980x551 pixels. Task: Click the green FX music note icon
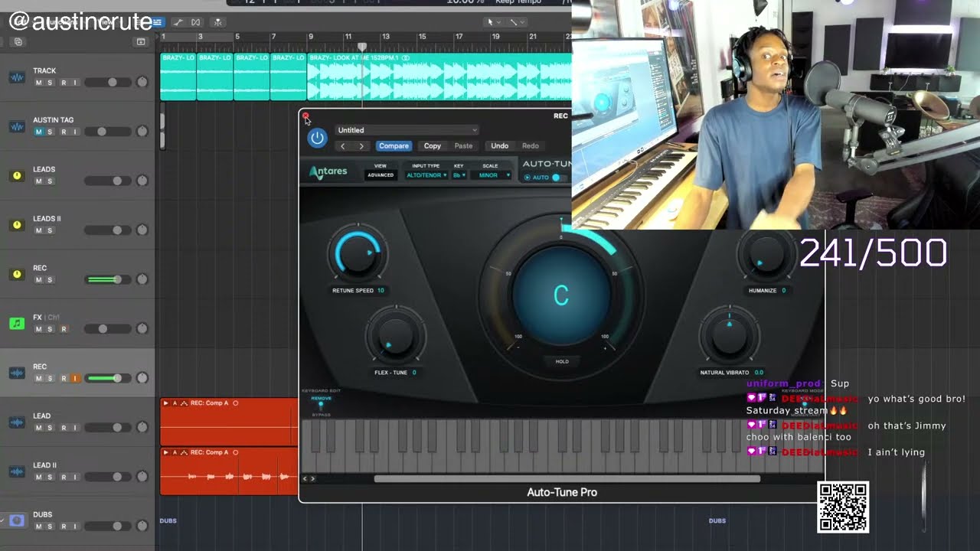point(17,324)
